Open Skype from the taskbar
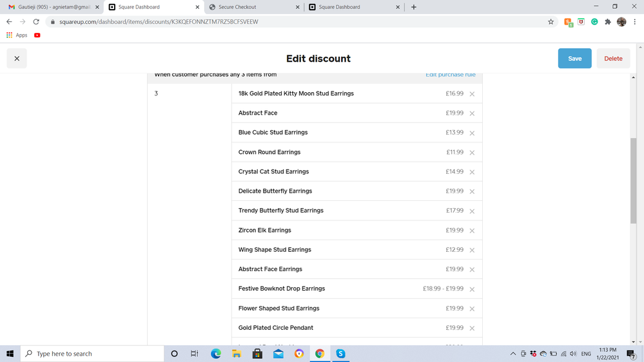The image size is (644, 362). click(x=340, y=354)
